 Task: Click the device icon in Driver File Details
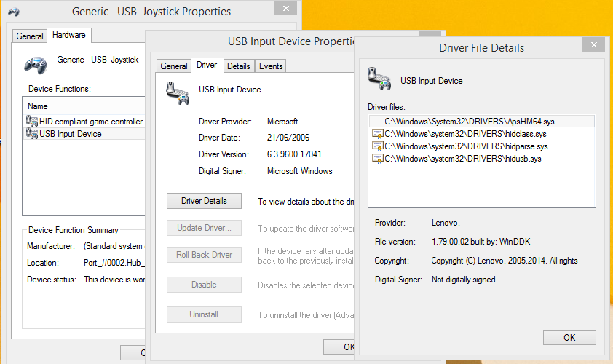[379, 79]
